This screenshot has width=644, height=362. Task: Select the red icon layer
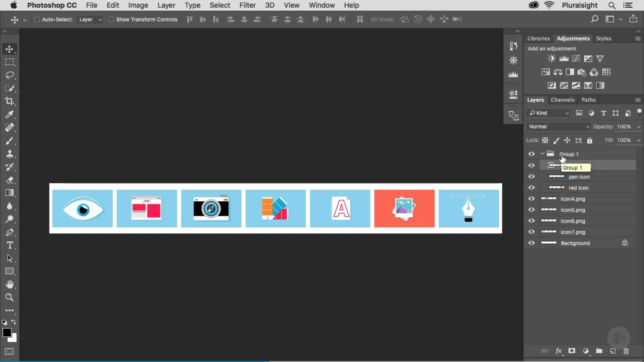(579, 188)
